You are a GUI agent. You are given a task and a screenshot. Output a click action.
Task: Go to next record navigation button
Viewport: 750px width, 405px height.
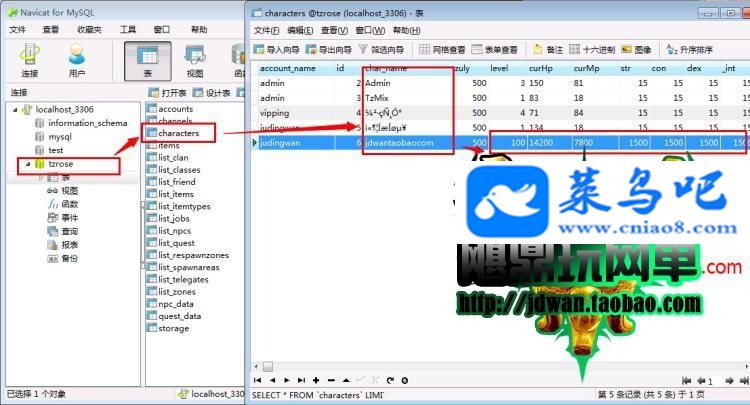pos(287,381)
